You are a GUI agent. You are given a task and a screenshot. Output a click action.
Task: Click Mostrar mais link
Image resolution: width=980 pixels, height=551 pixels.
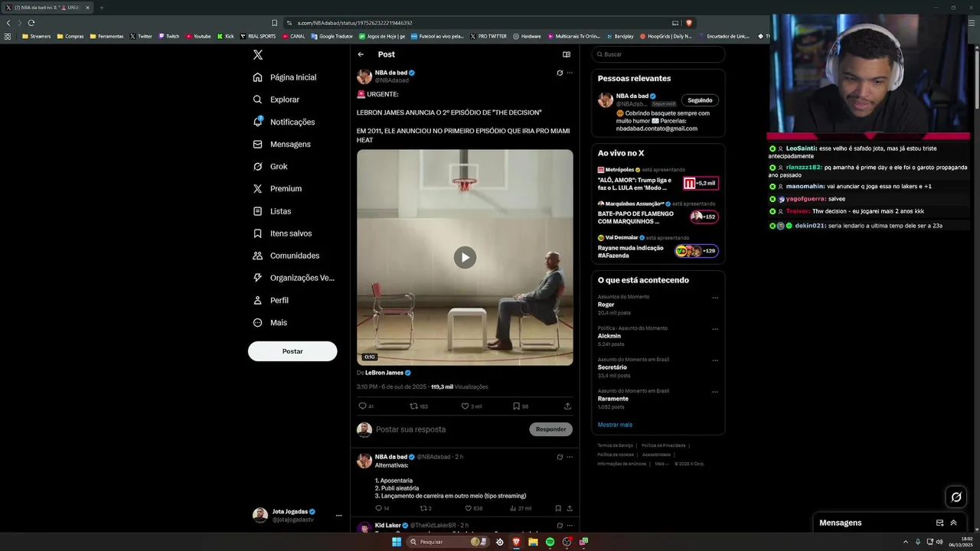(615, 425)
